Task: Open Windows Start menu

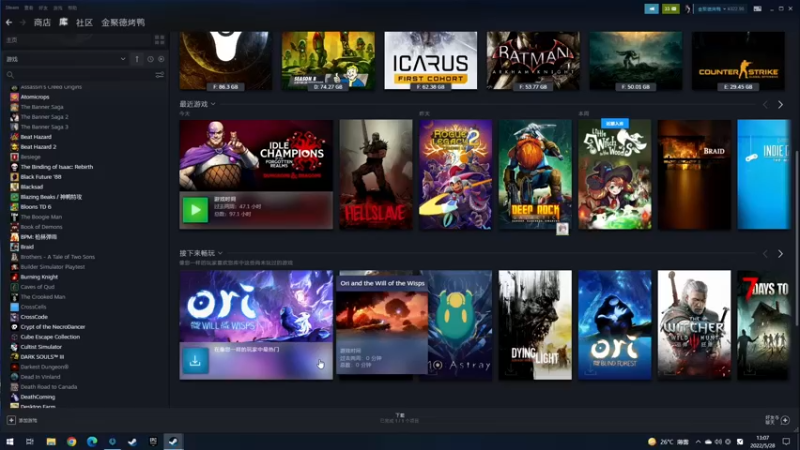Action: [9, 442]
